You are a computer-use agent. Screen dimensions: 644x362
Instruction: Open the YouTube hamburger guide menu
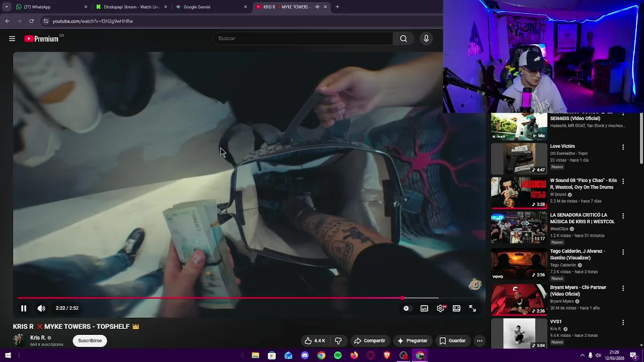pyautogui.click(x=12, y=39)
